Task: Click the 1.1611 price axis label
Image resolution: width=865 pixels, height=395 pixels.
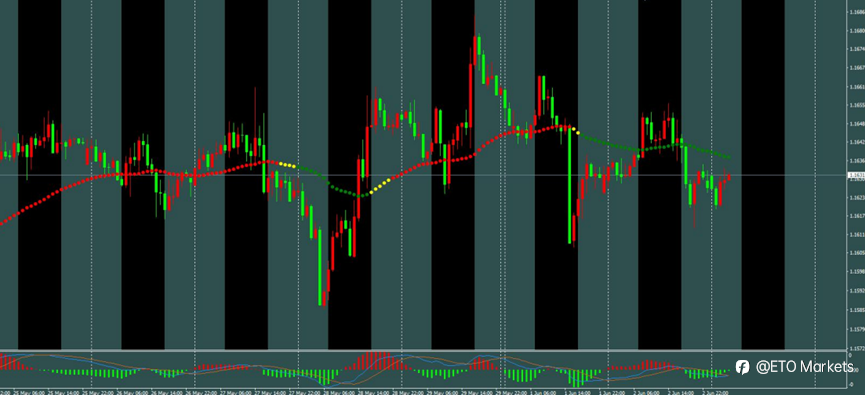Action: (x=858, y=234)
